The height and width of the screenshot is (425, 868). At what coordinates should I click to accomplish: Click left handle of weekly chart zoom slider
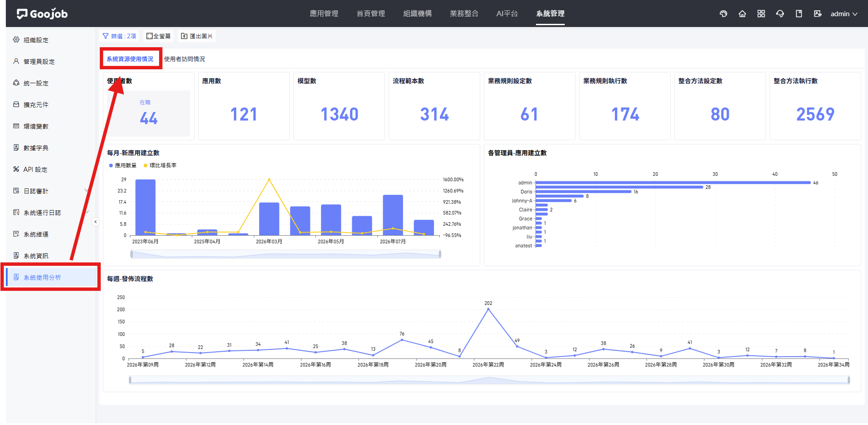pyautogui.click(x=130, y=380)
